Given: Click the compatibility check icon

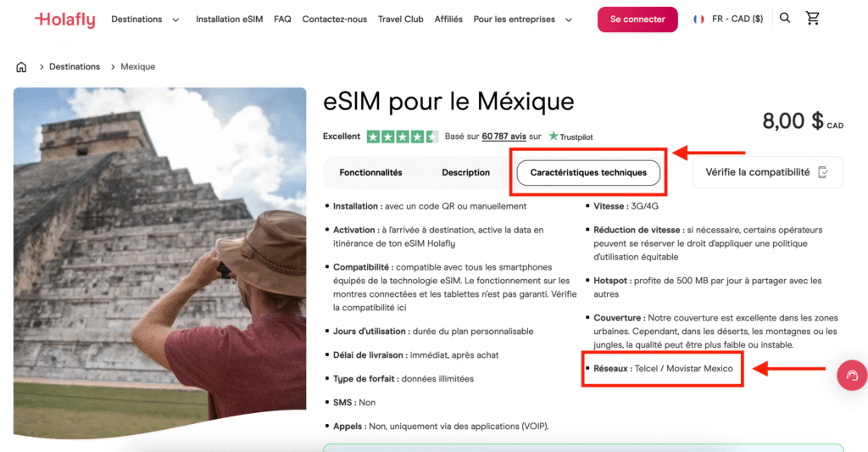Looking at the screenshot, I should click(823, 172).
